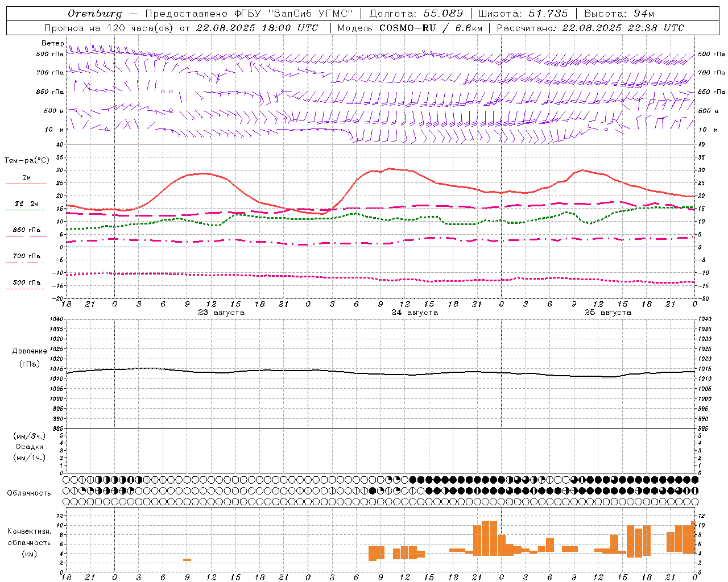Click the "500 м" wind level label beside "Ветер"
This screenshot has width=728, height=582.
pyautogui.click(x=53, y=111)
